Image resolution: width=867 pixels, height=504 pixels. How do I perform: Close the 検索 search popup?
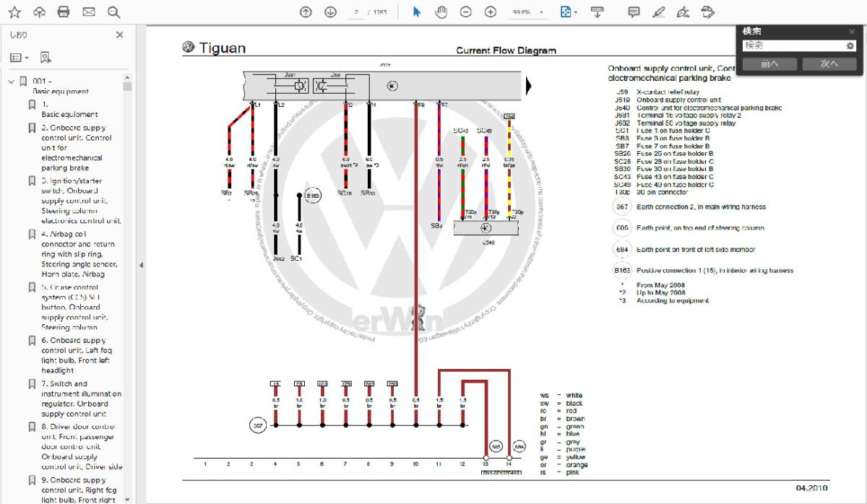(x=853, y=32)
